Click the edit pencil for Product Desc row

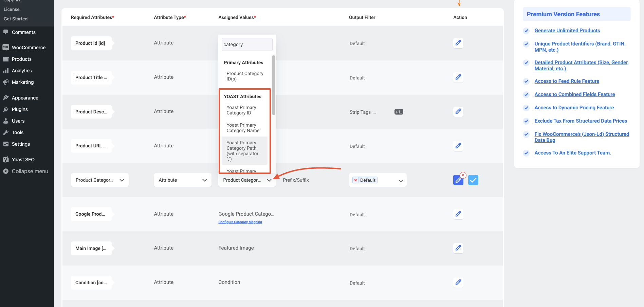coord(458,111)
